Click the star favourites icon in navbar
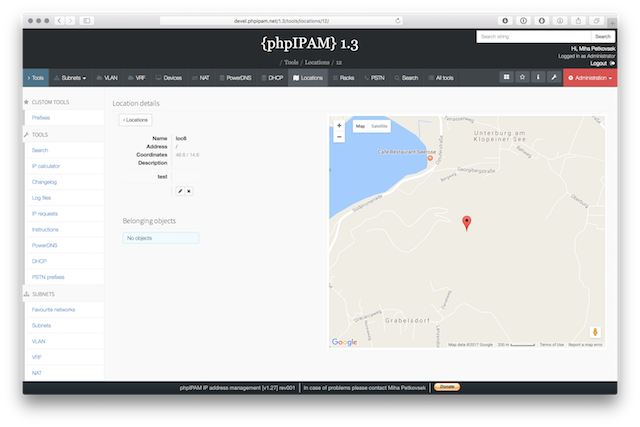Image resolution: width=640 pixels, height=427 pixels. (x=521, y=77)
